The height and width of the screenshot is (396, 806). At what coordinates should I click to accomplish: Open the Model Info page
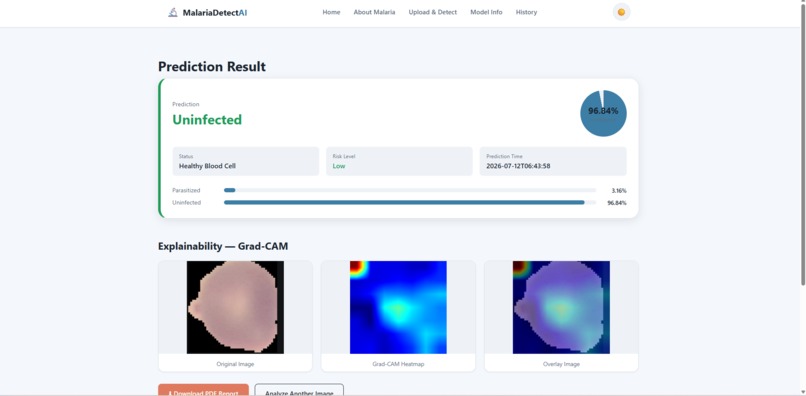pyautogui.click(x=486, y=12)
